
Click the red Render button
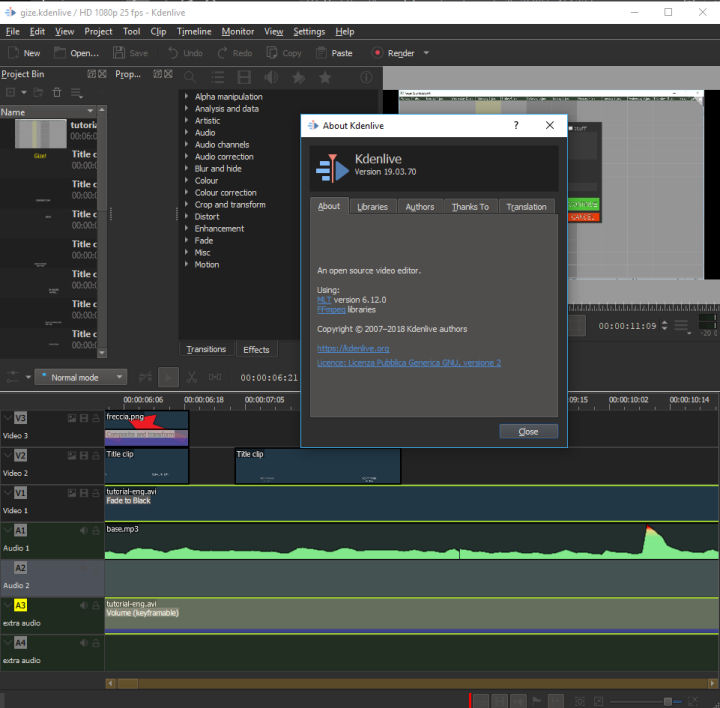[394, 53]
